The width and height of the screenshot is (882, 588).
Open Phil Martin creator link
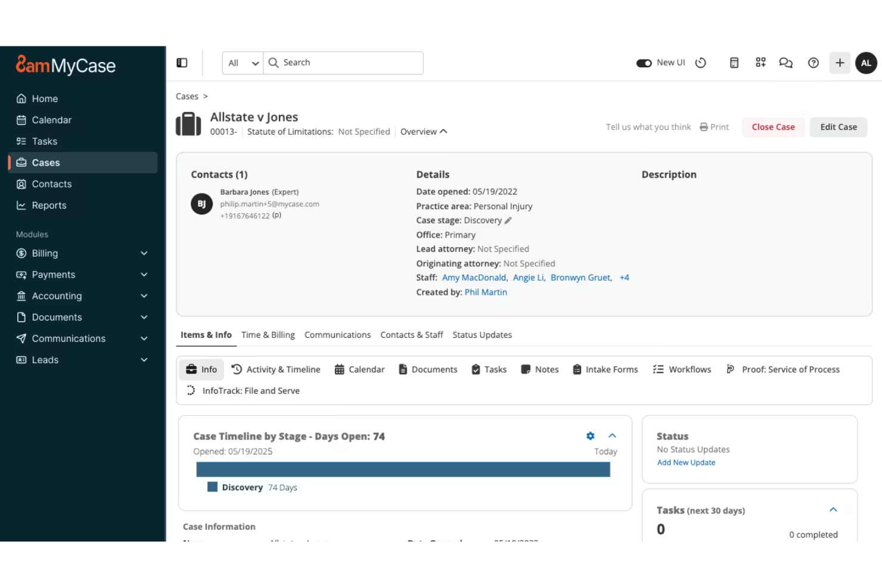pyautogui.click(x=486, y=292)
